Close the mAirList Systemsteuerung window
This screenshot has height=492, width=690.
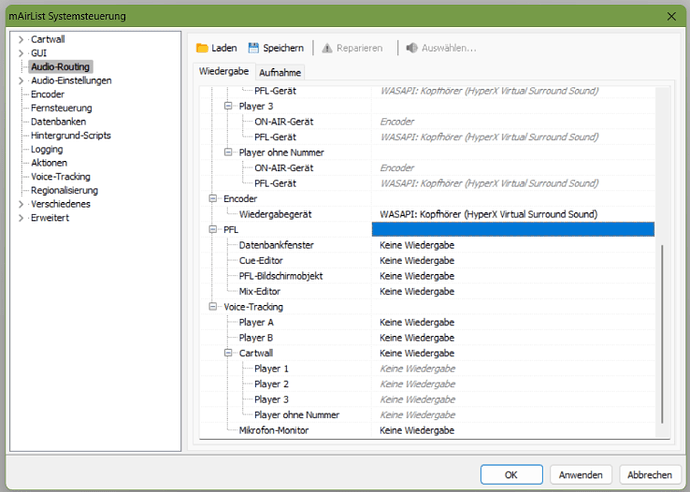(x=672, y=16)
